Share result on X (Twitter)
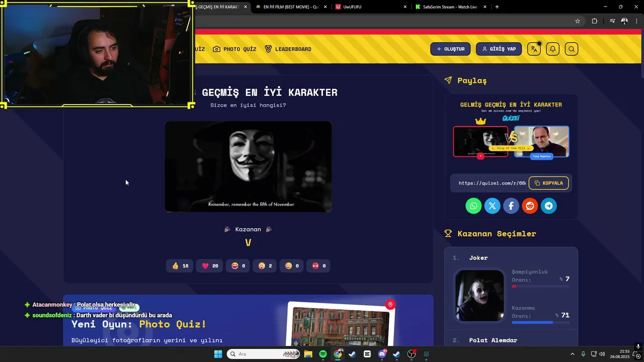Image resolution: width=644 pixels, height=362 pixels. click(x=492, y=206)
